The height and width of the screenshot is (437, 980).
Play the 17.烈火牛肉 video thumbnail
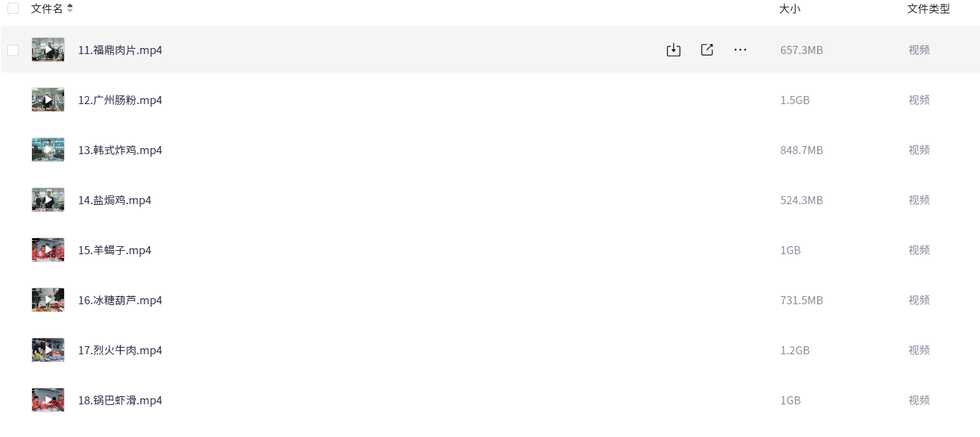pyautogui.click(x=48, y=350)
